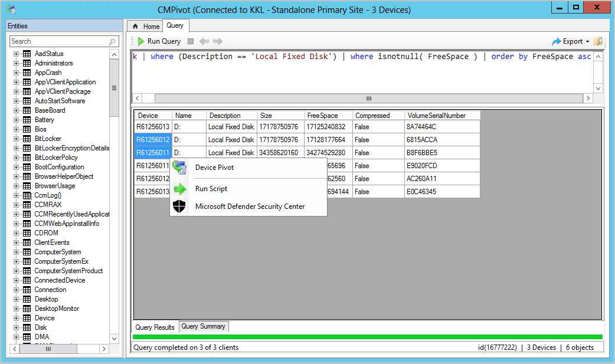Viewport: 615px width, 364px height.
Task: Select the ClientEvents entity
Action: [x=52, y=242]
